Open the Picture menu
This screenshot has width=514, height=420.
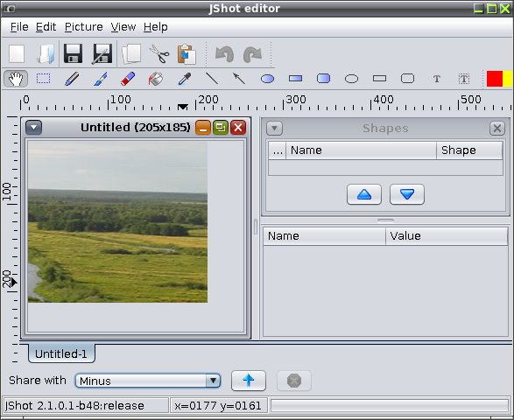click(x=83, y=27)
